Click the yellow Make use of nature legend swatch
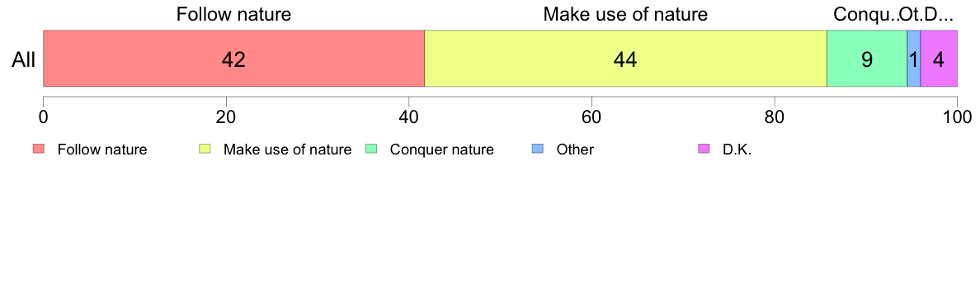This screenshot has height=304, width=980. coord(205,150)
